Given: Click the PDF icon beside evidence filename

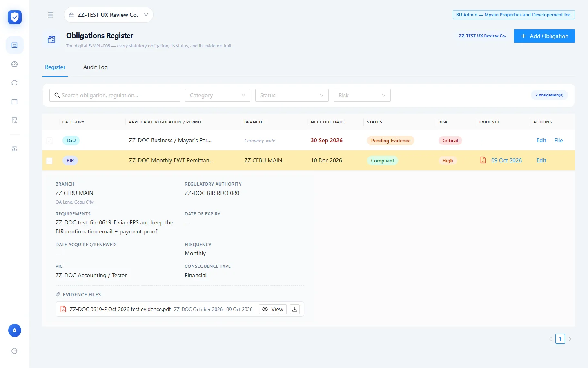Looking at the screenshot, I should [x=63, y=309].
